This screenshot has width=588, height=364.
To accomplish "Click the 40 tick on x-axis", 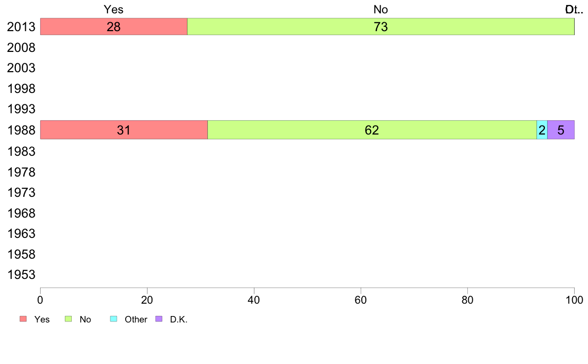I will (254, 300).
